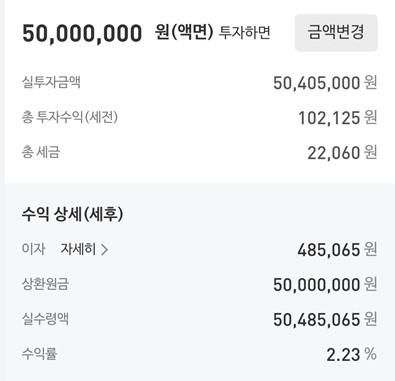Select the 총 세금 label
395x381 pixels.
coord(41,152)
